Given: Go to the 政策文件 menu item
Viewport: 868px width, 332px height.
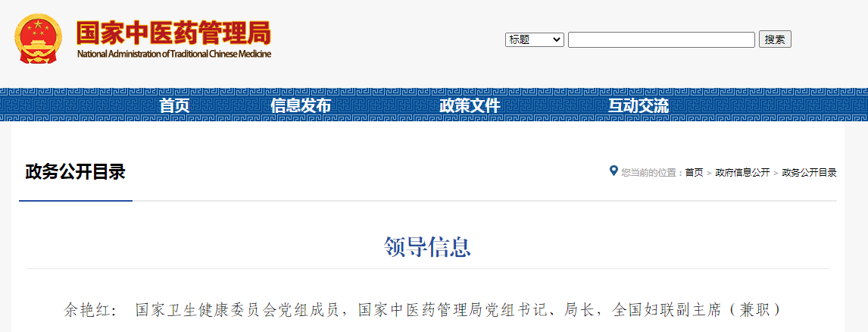Looking at the screenshot, I should pyautogui.click(x=470, y=105).
